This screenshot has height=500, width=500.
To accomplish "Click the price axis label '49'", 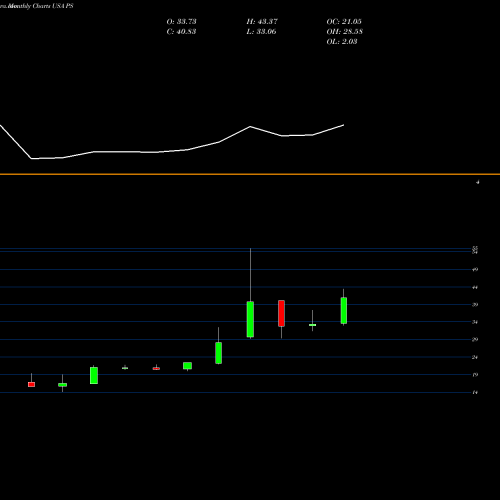I will pos(475,269).
